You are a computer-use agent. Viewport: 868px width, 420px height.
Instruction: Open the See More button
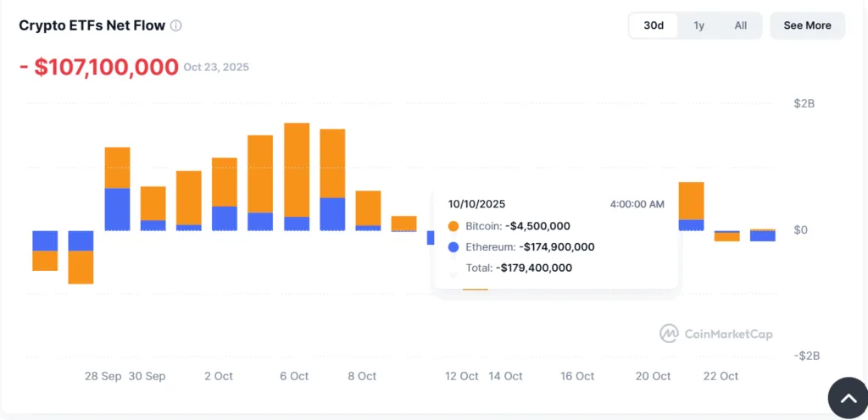tap(807, 25)
